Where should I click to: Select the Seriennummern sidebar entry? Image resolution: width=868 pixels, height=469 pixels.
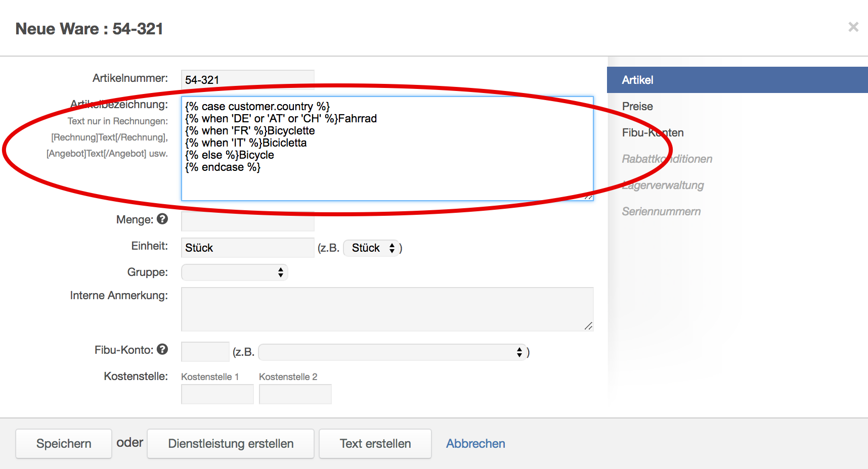[x=661, y=212]
